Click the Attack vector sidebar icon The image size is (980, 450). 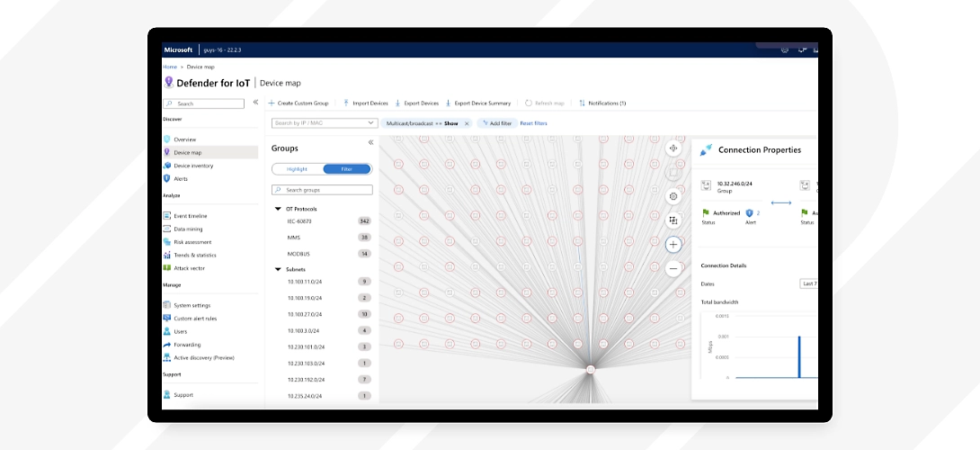[x=167, y=268]
